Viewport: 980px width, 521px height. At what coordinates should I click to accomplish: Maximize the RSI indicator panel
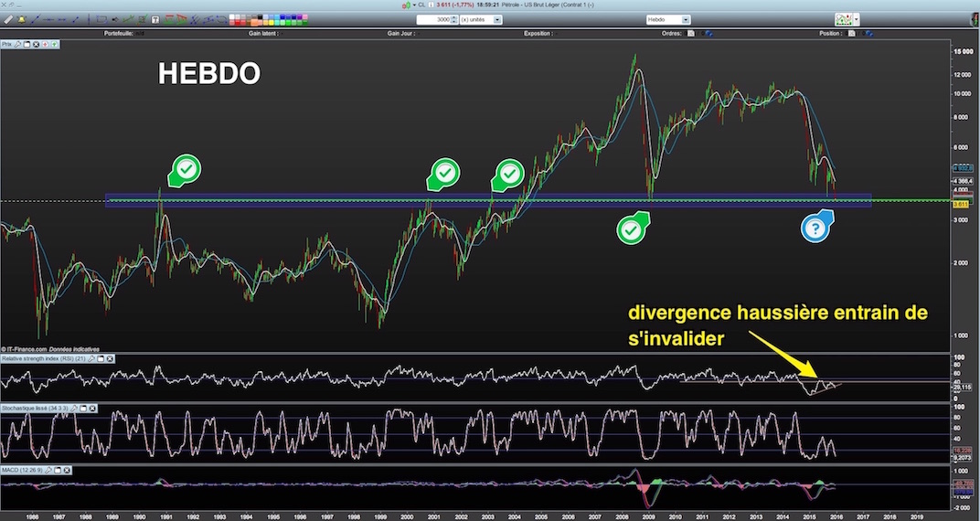(x=100, y=358)
